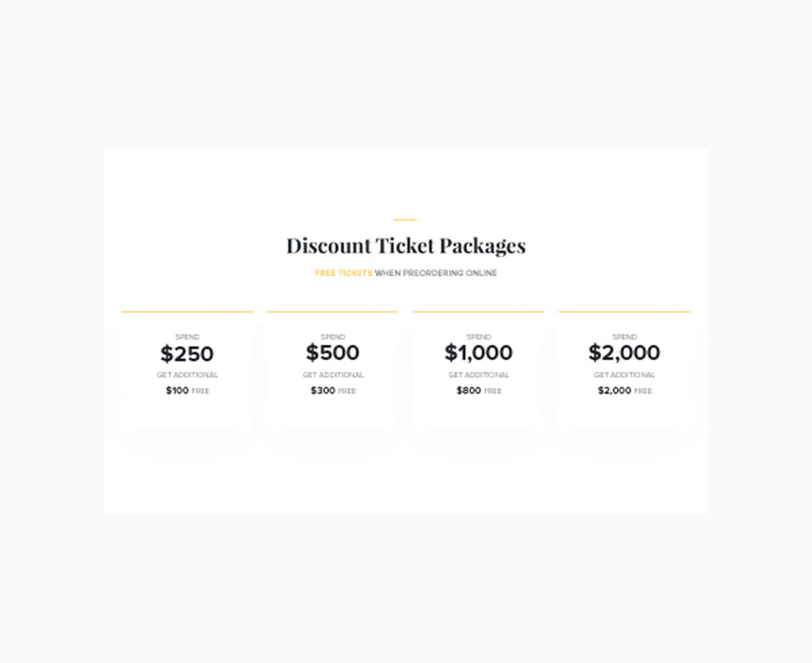Select the $1,000 spend package card

point(478,370)
